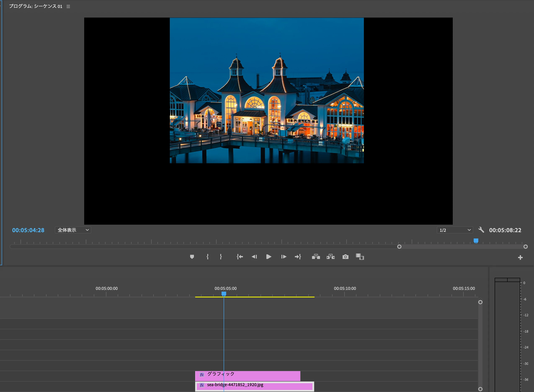The height and width of the screenshot is (392, 534).
Task: Open the button editor plus icon
Action: click(520, 258)
